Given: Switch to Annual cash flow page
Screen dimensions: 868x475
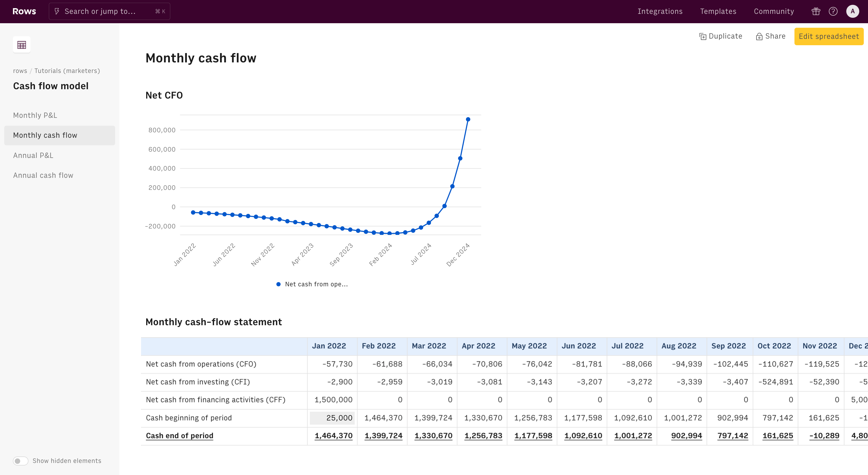Looking at the screenshot, I should 43,175.
